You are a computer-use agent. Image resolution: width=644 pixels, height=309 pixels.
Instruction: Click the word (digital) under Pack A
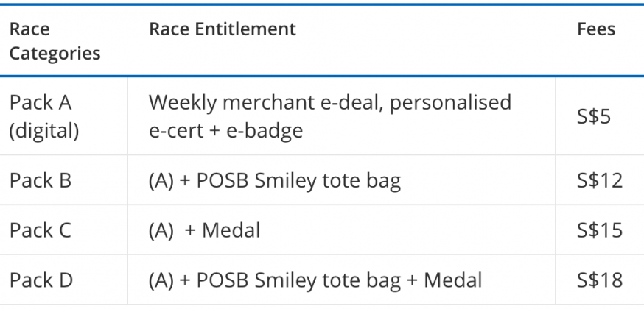(x=44, y=131)
